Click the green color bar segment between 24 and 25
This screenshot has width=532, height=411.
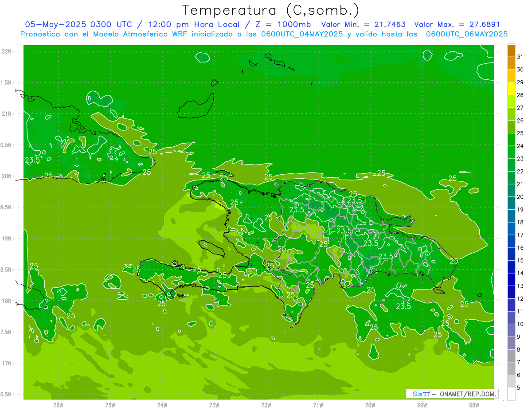[511, 140]
